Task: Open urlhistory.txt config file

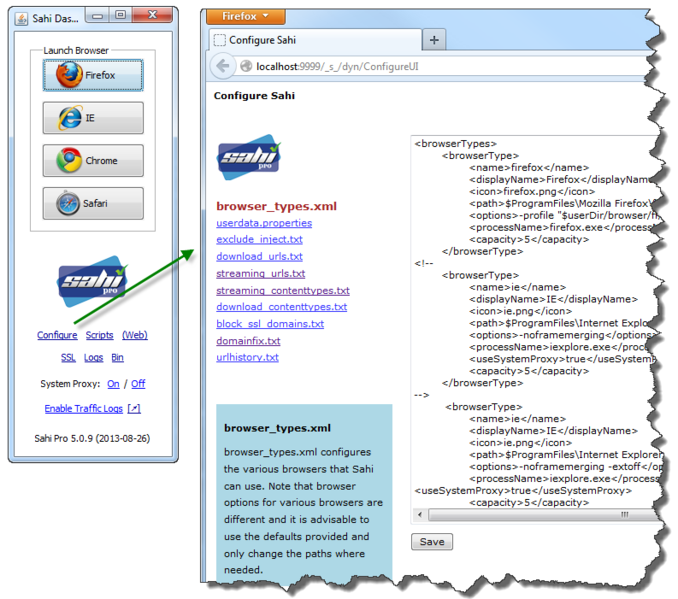Action: click(247, 358)
